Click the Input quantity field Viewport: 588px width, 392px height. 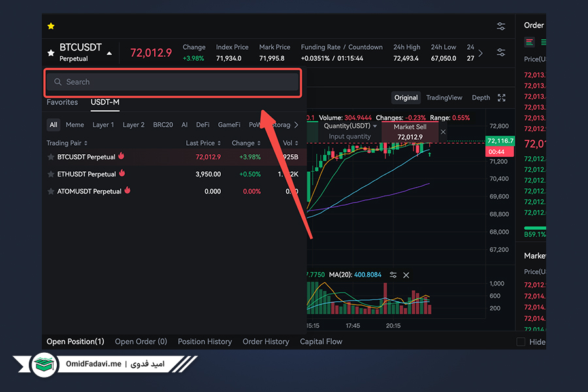(350, 137)
